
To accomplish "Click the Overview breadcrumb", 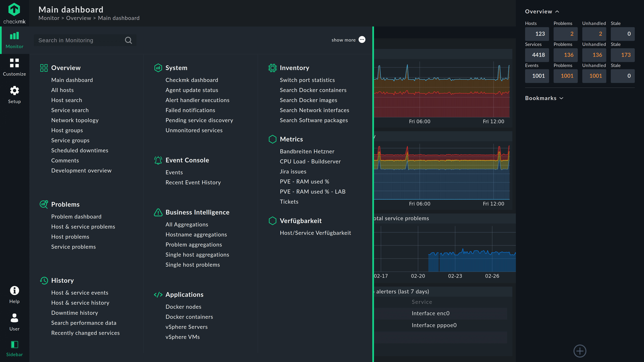I will click(x=78, y=18).
